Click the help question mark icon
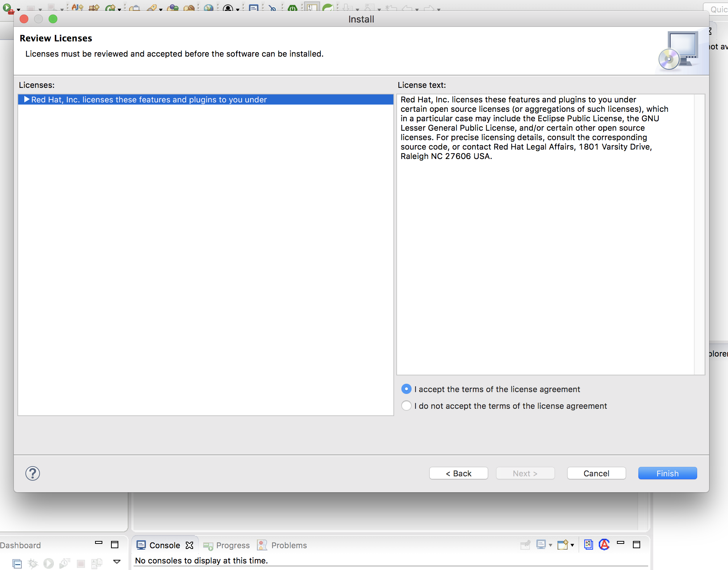This screenshot has height=570, width=728. (33, 473)
